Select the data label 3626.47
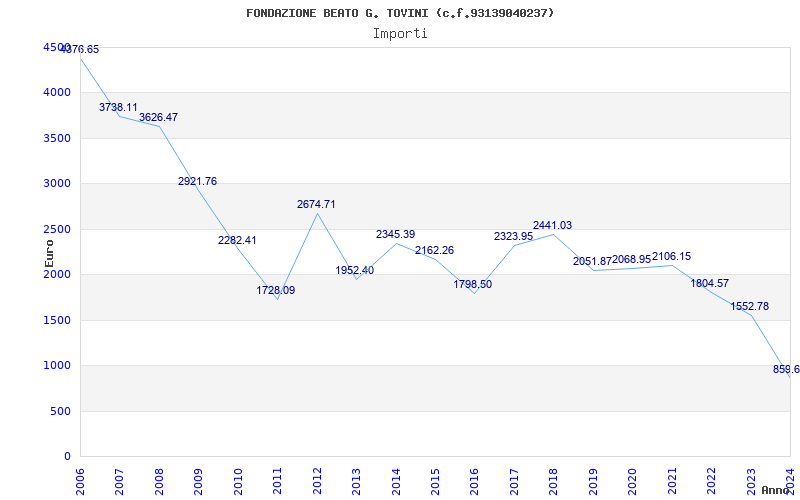Screen dimensions: 800x500 (159, 117)
